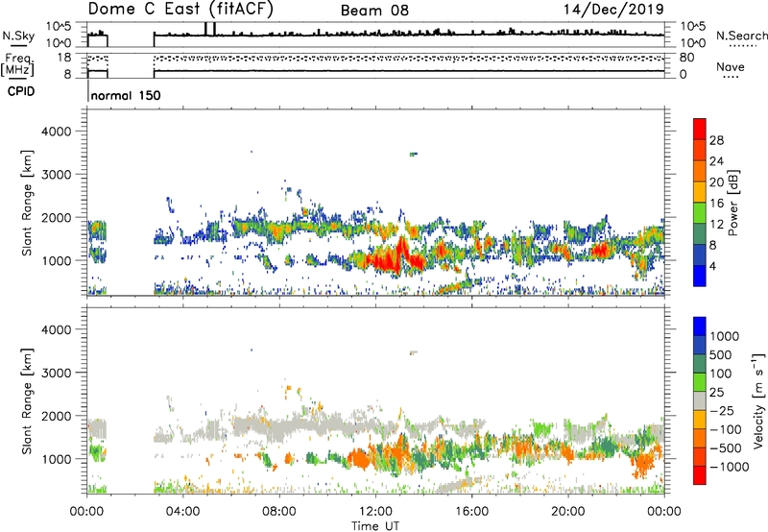Click the 'N.Search' legend label

(x=741, y=36)
